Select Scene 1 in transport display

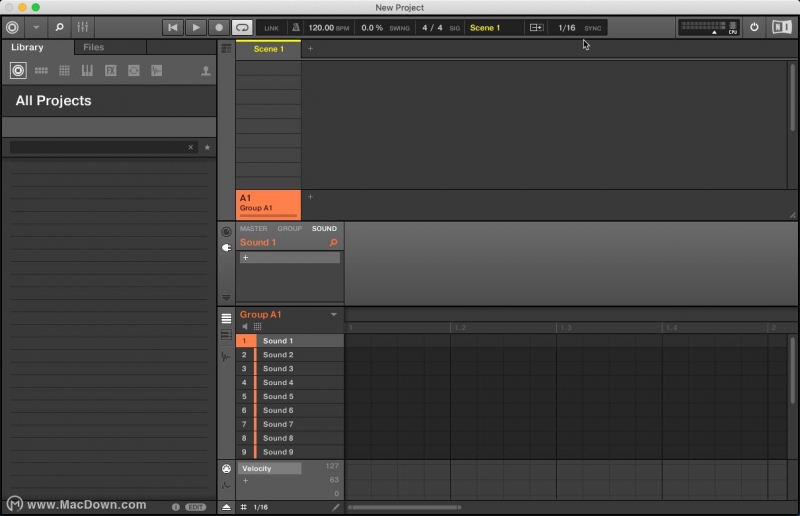tap(485, 28)
